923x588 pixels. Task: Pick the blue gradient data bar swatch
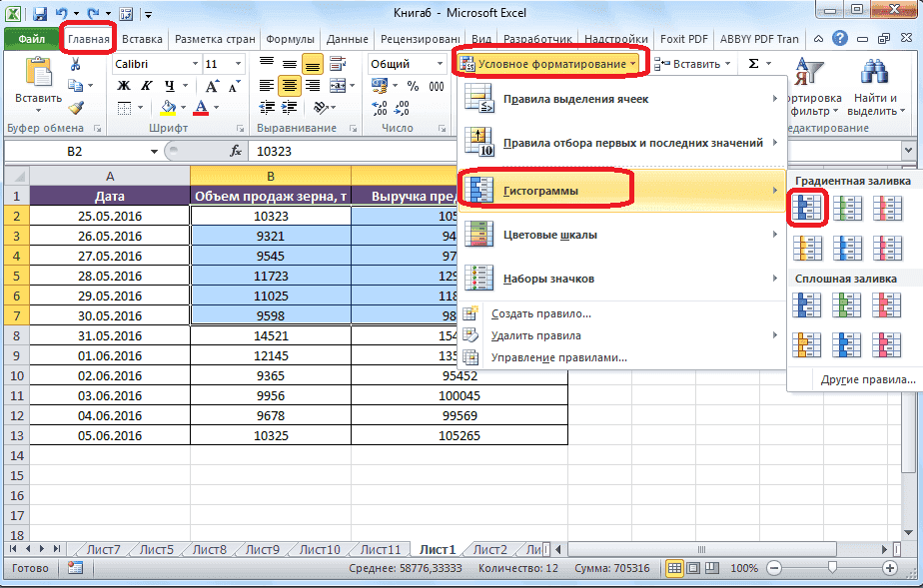click(807, 207)
